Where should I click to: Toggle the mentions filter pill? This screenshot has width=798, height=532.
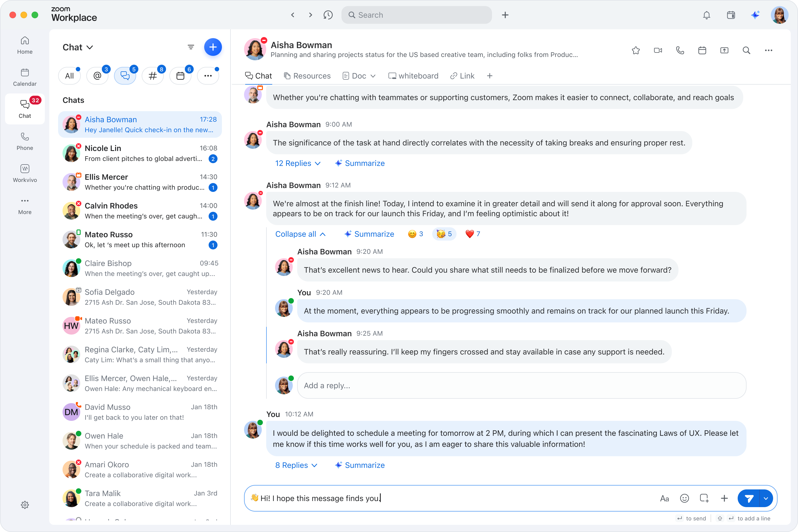coord(97,76)
